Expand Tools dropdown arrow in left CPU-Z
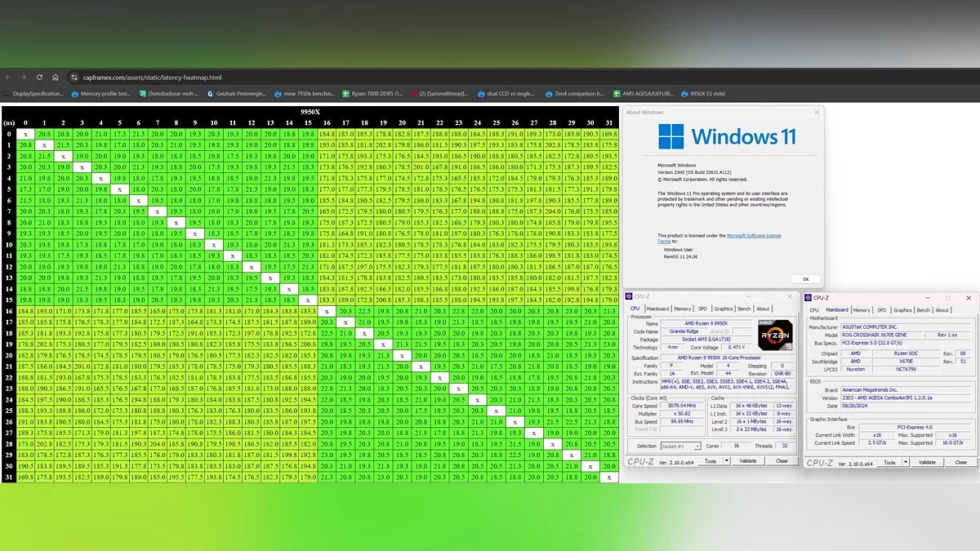 (x=727, y=461)
